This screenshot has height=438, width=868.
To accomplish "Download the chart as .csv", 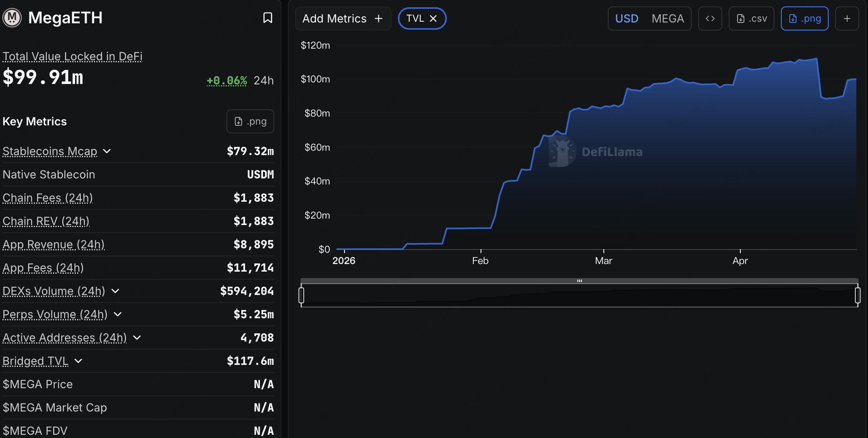I will point(751,18).
